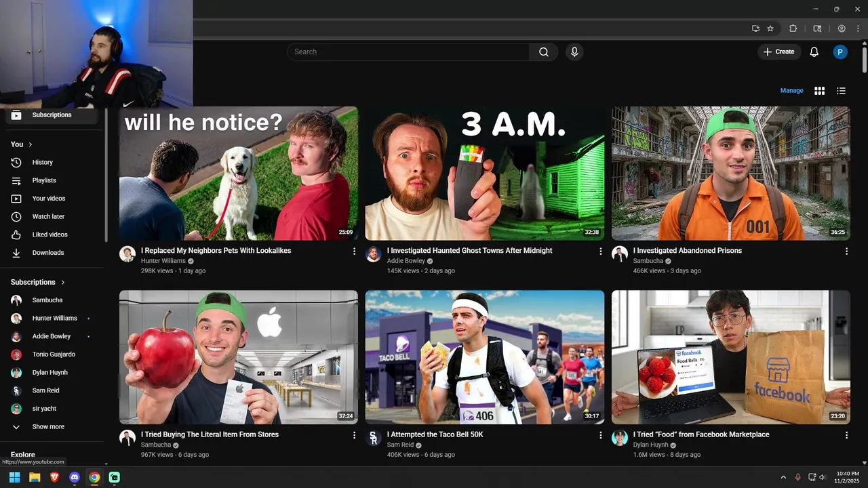Expand the Subscriptions section heading
This screenshot has height=488, width=868.
(38, 282)
